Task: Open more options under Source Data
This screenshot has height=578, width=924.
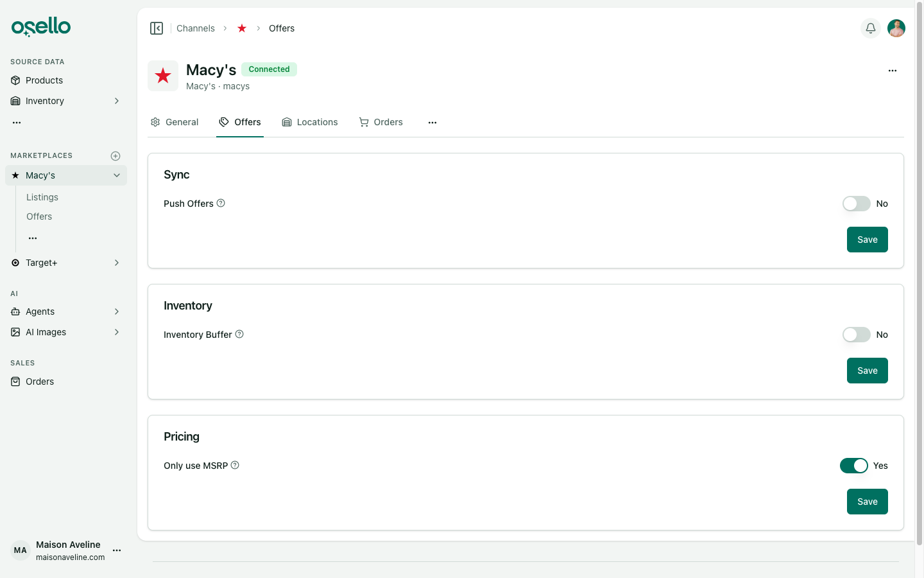Action: (17, 122)
